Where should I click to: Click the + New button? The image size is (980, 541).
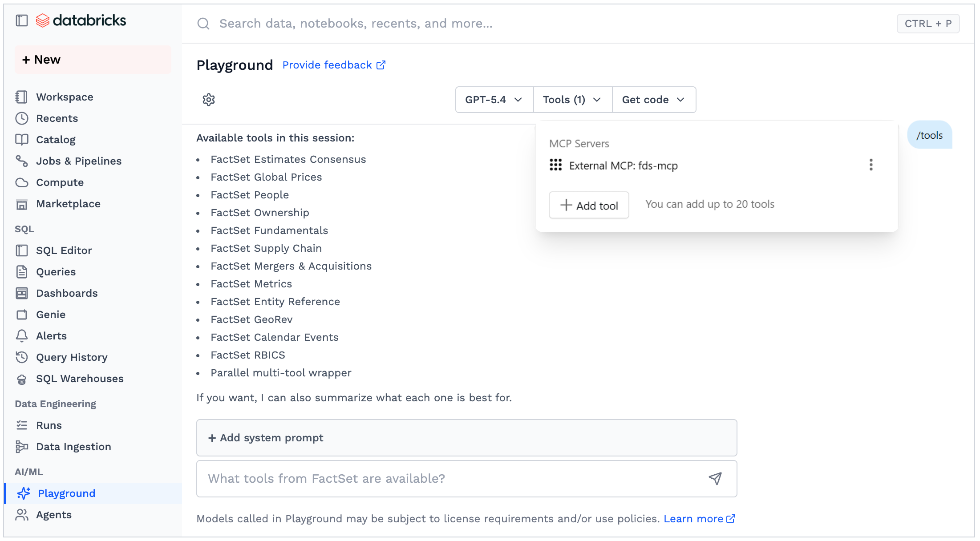pos(93,60)
